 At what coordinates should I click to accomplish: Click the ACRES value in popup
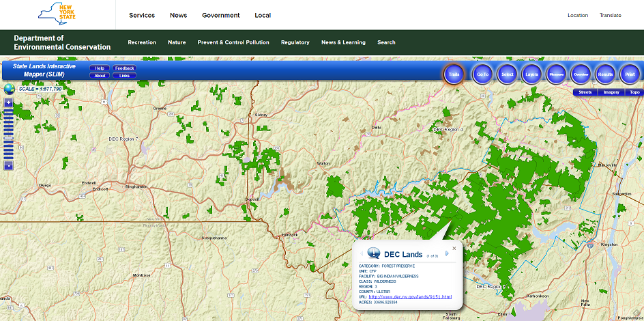pyautogui.click(x=385, y=302)
